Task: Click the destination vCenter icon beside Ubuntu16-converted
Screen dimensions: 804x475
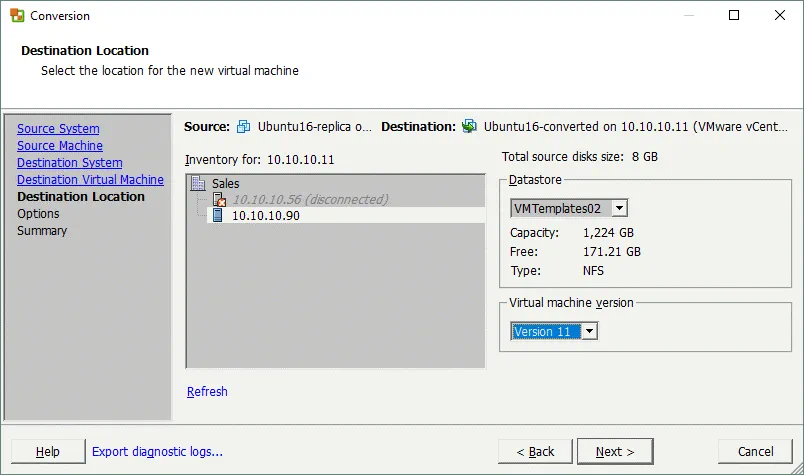Action: 471,127
